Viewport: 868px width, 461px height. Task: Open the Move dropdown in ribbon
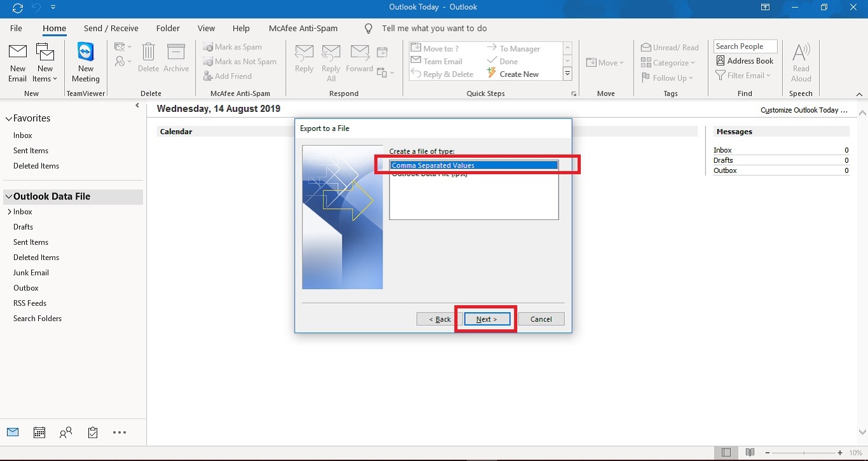[605, 62]
